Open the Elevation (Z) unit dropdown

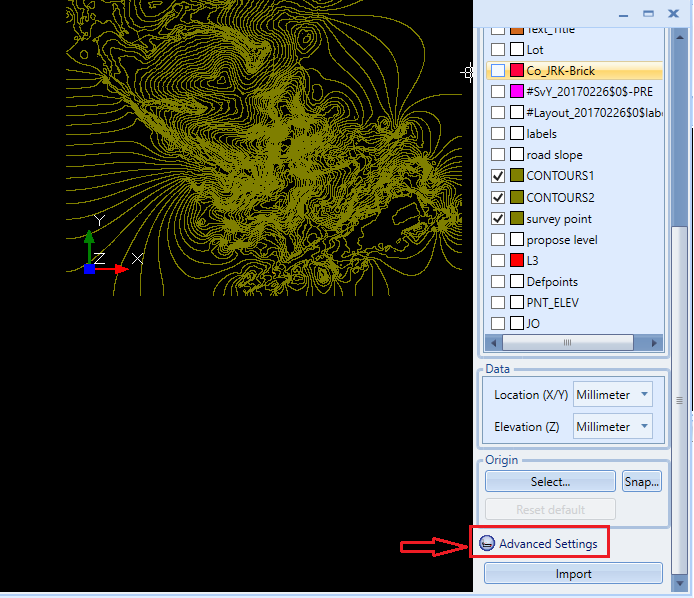tap(613, 426)
